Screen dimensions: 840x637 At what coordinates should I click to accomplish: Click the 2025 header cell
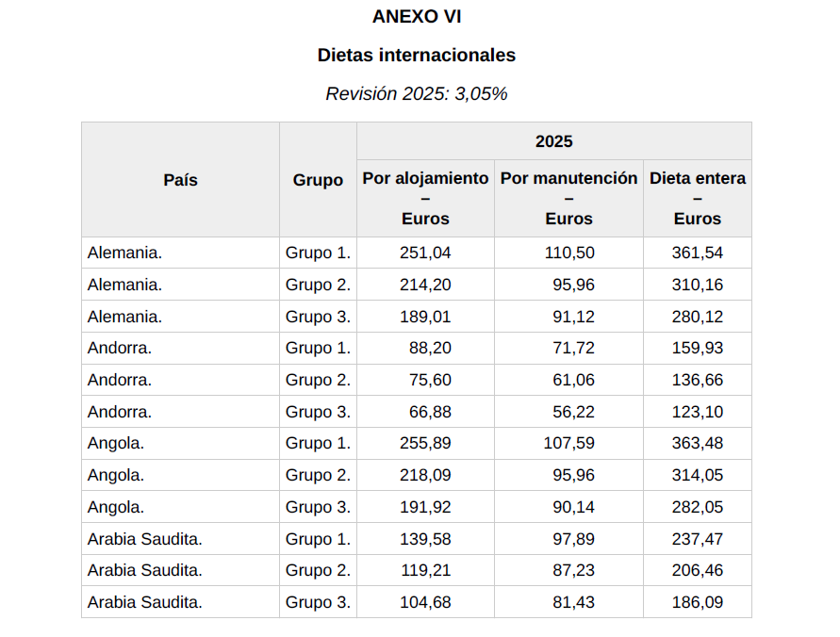(553, 141)
